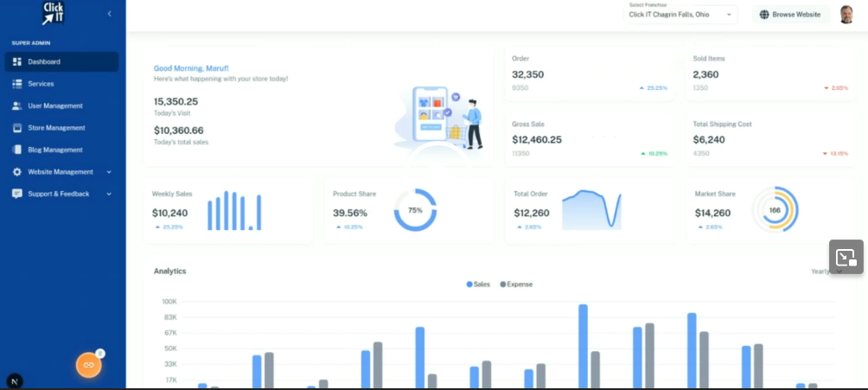Screen dimensions: 868x390
Task: Click the Product Share 75% donut chart
Action: 415,210
